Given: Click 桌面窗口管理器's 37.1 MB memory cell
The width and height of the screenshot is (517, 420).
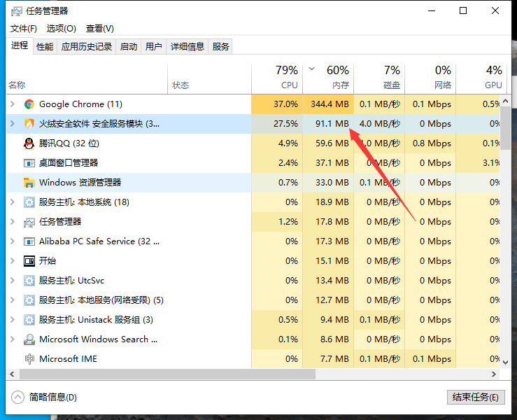Looking at the screenshot, I should click(328, 163).
